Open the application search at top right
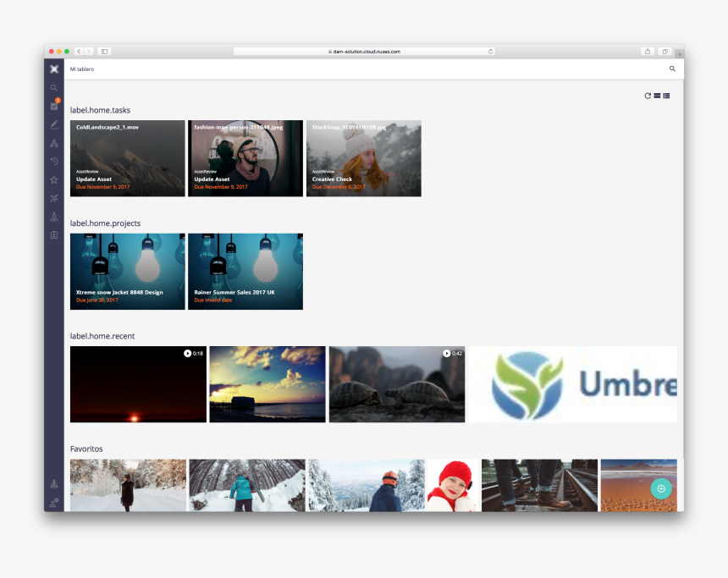The height and width of the screenshot is (578, 728). point(672,69)
